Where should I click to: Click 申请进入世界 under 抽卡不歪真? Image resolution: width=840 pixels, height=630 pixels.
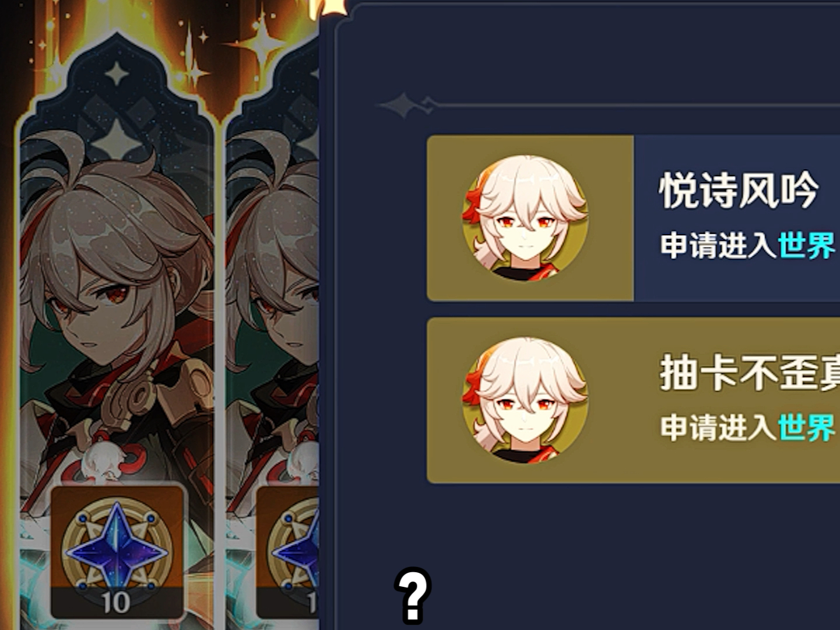coord(748,428)
